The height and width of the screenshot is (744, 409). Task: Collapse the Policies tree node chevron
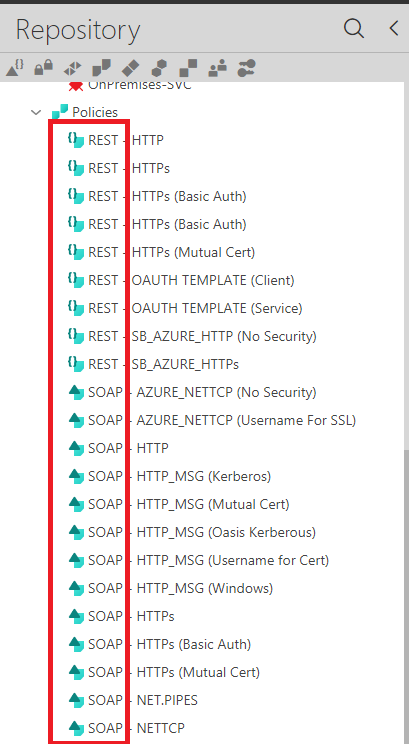tap(36, 112)
